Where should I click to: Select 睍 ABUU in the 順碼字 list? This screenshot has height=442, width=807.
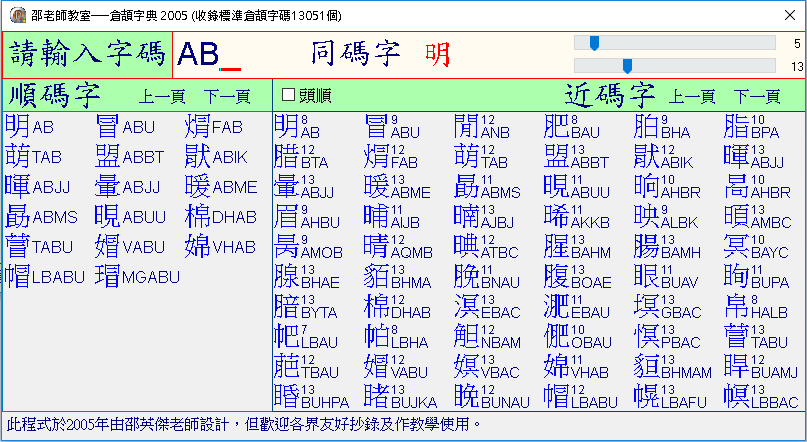point(131,216)
